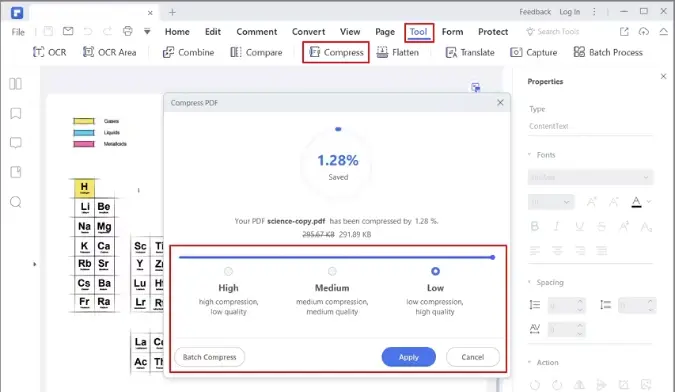Close the current document tab

(x=150, y=13)
